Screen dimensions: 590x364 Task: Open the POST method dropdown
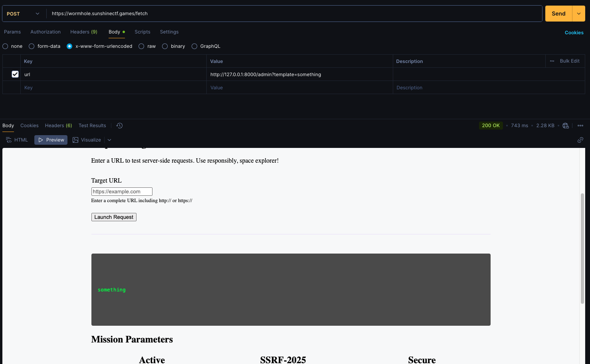point(23,14)
